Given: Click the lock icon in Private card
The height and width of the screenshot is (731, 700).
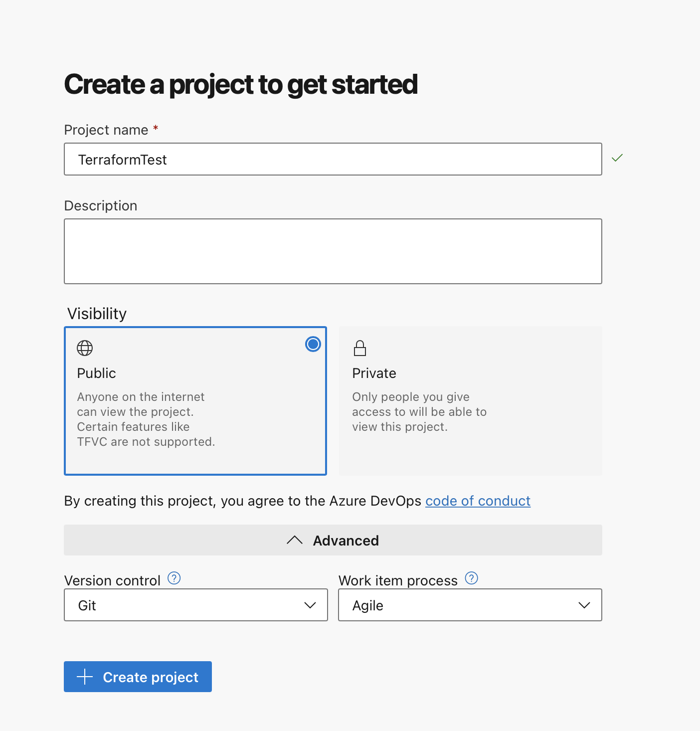Looking at the screenshot, I should 360,348.
